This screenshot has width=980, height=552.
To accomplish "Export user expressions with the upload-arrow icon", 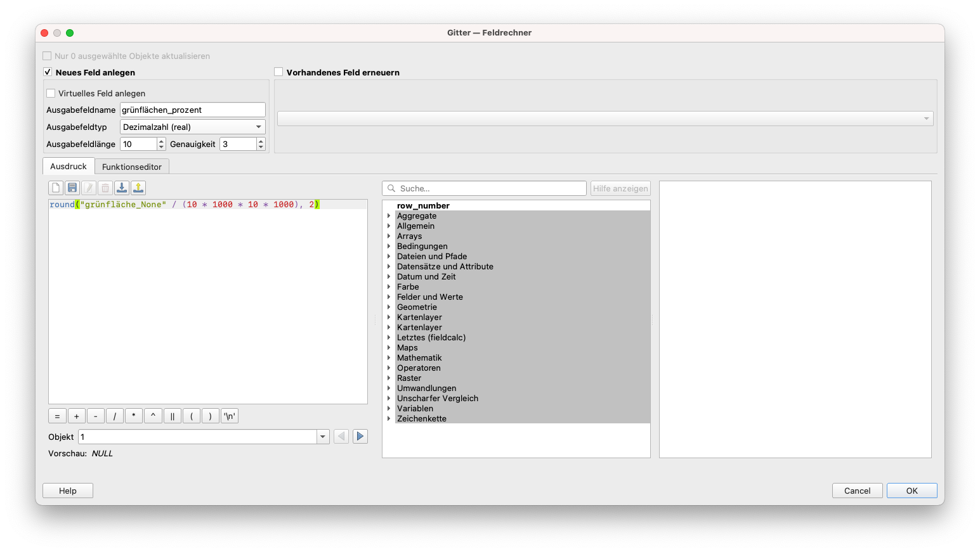I will pos(138,188).
